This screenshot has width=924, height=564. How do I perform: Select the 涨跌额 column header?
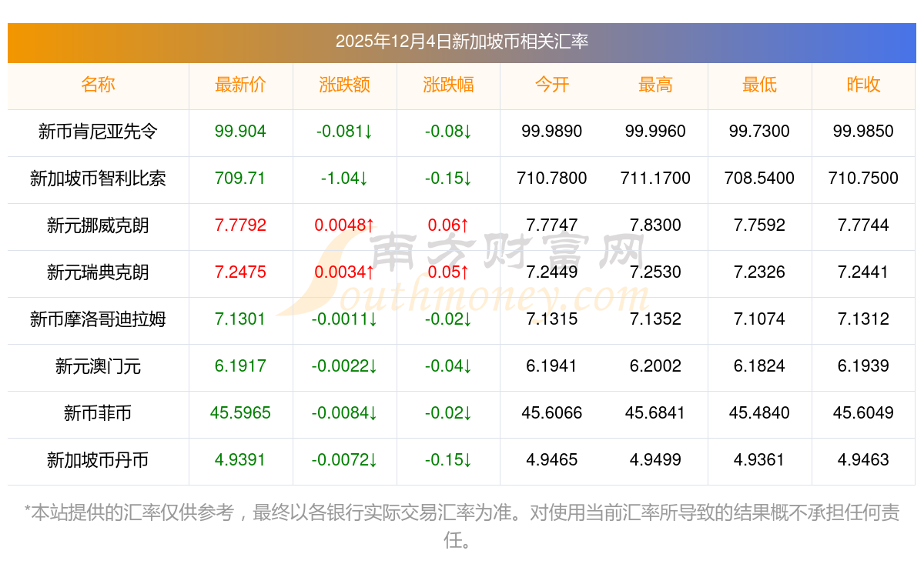coord(344,85)
